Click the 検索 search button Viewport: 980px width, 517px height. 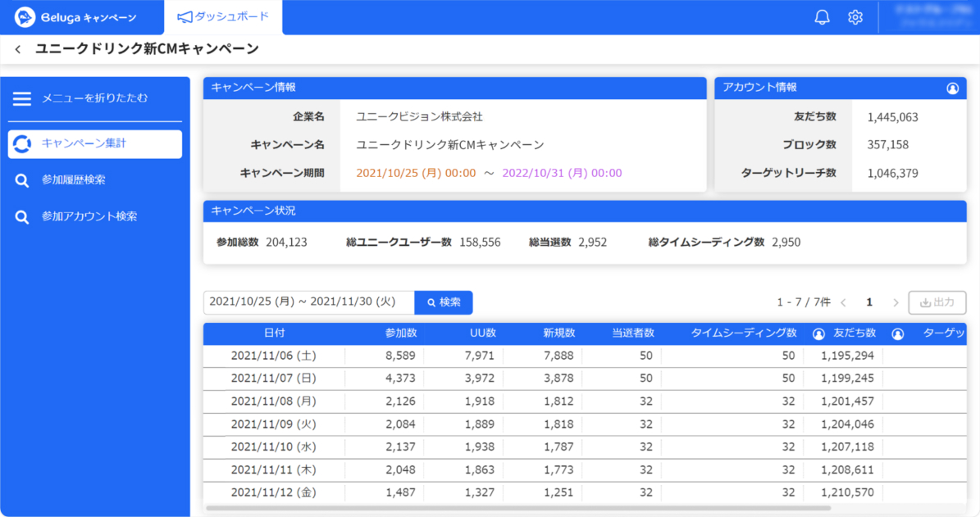[x=444, y=302]
